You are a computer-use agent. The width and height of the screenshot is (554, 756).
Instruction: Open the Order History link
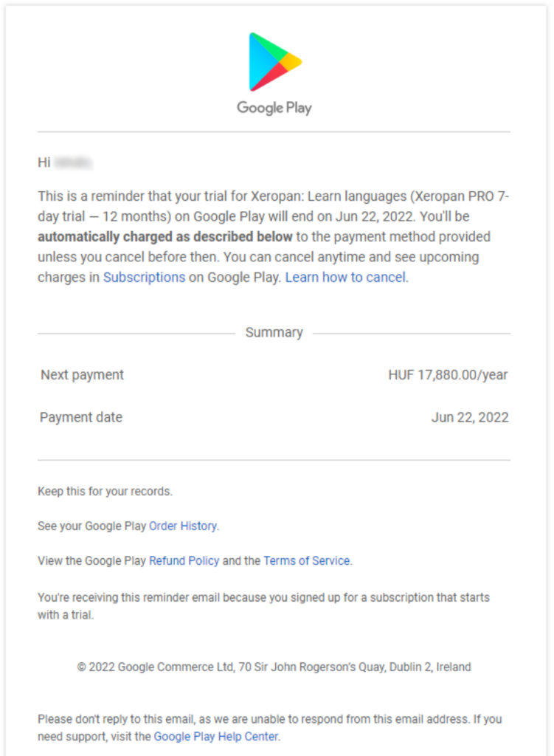(183, 526)
